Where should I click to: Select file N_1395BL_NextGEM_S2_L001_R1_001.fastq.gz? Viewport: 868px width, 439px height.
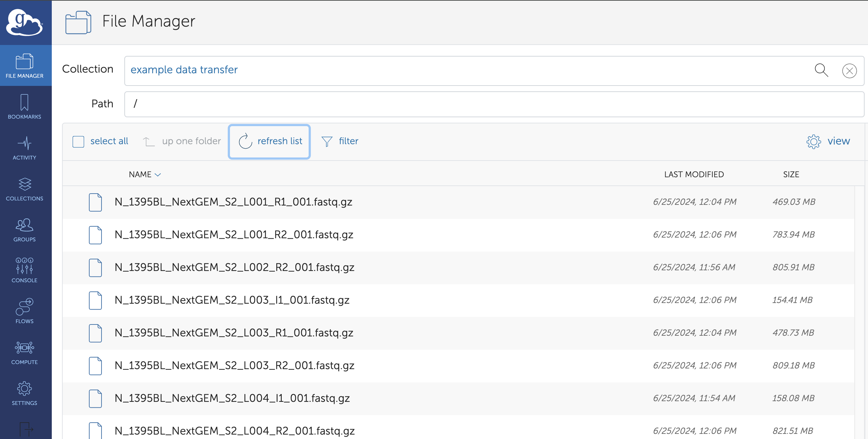tap(233, 202)
